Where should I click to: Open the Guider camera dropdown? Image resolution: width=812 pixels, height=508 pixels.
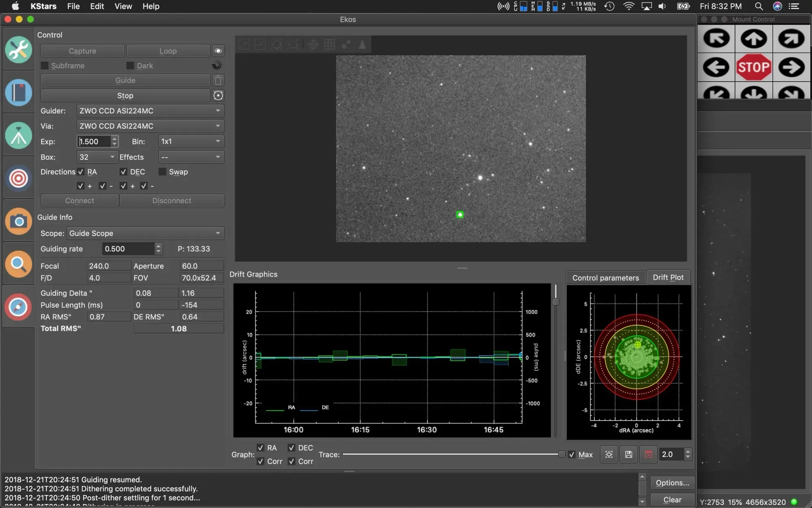150,111
